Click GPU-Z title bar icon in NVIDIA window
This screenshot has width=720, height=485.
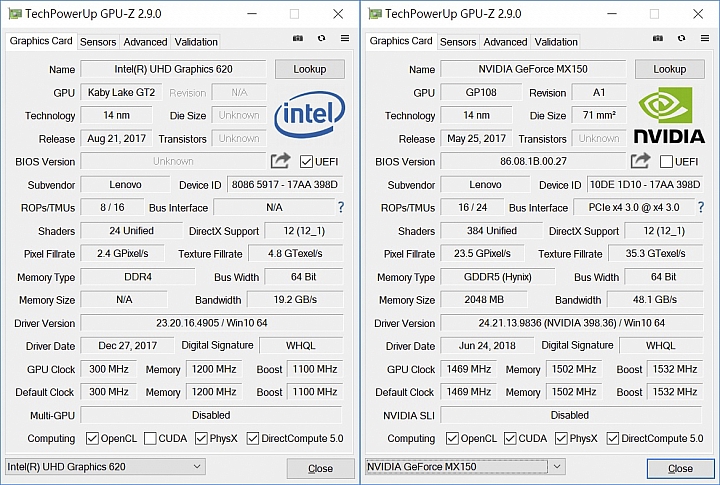pos(375,14)
